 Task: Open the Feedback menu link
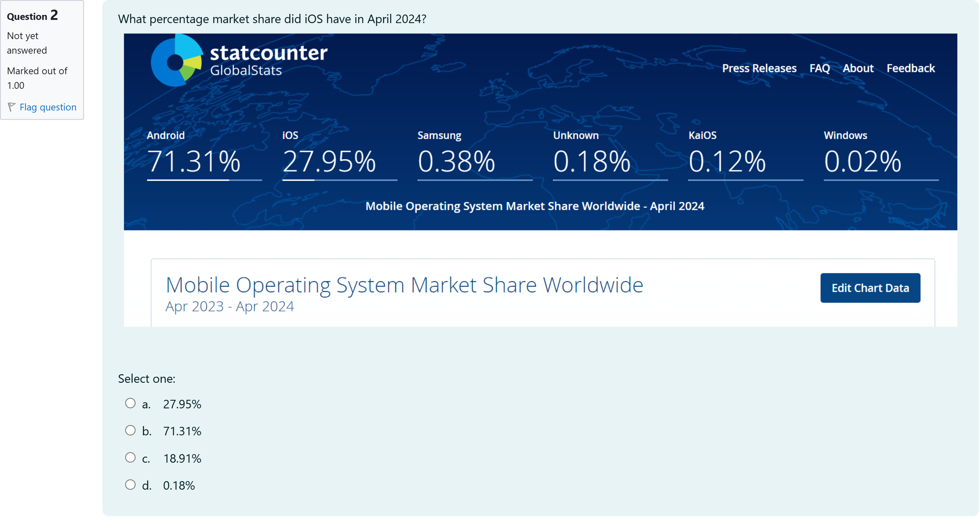[910, 69]
